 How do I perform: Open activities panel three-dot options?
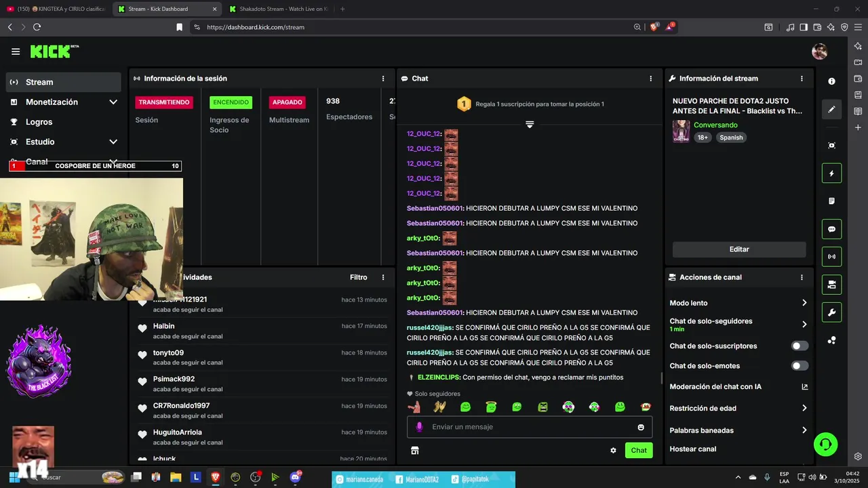tap(383, 277)
